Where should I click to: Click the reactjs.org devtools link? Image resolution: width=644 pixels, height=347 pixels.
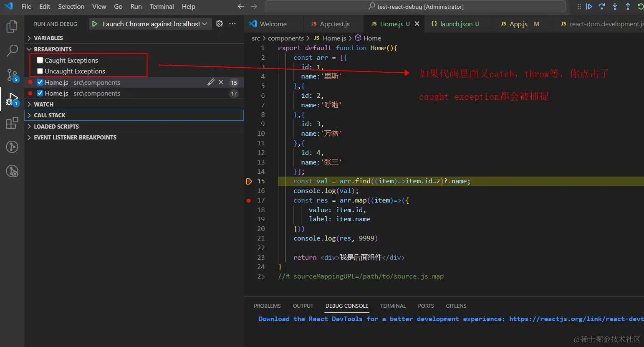pyautogui.click(x=576, y=319)
